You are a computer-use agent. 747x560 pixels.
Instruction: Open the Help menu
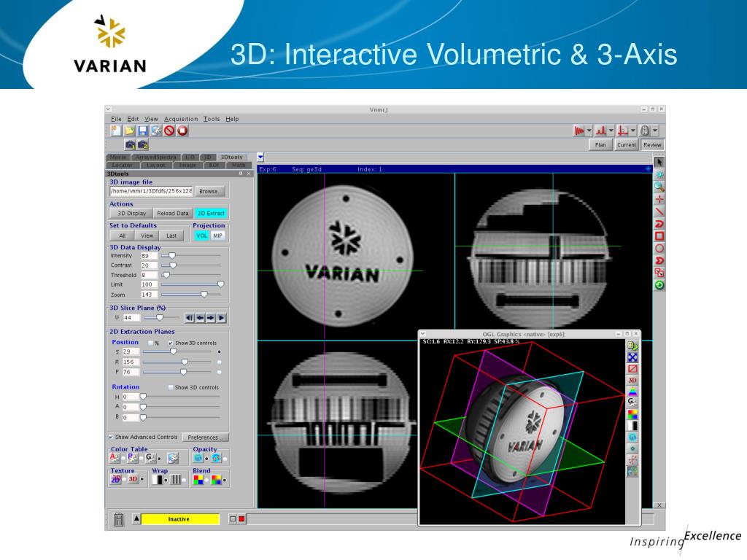232,119
